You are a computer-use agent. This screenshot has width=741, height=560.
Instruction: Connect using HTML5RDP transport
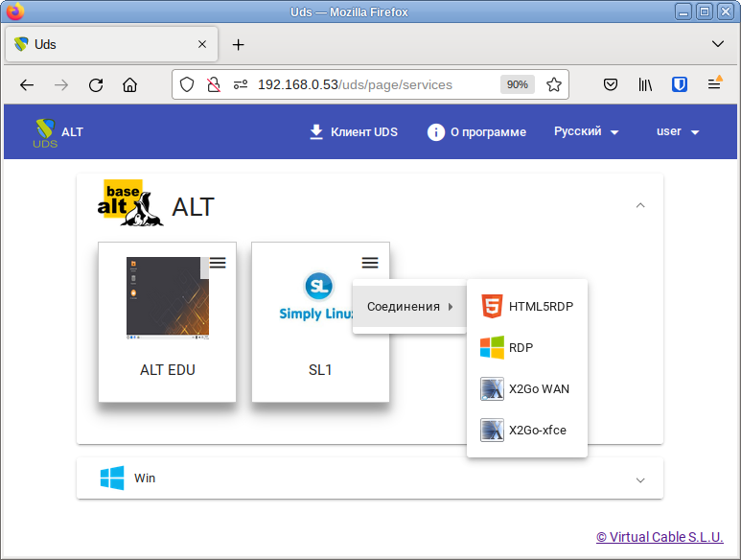click(x=527, y=306)
